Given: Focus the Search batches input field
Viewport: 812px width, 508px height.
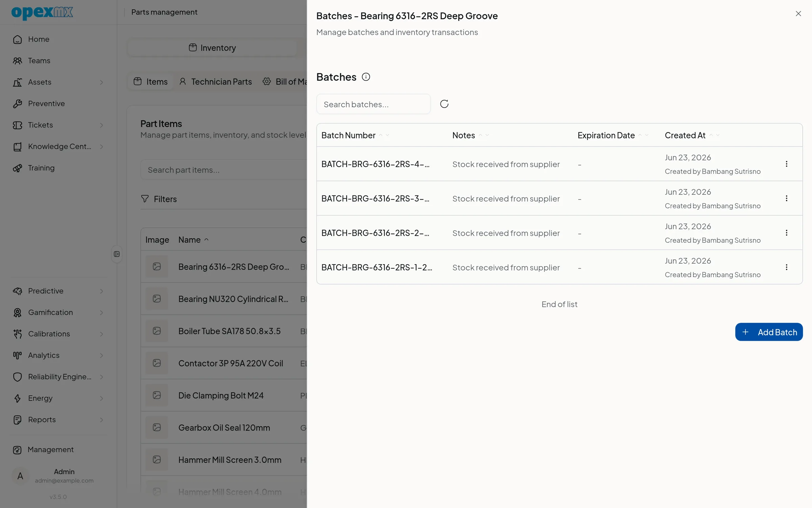Looking at the screenshot, I should coord(373,104).
